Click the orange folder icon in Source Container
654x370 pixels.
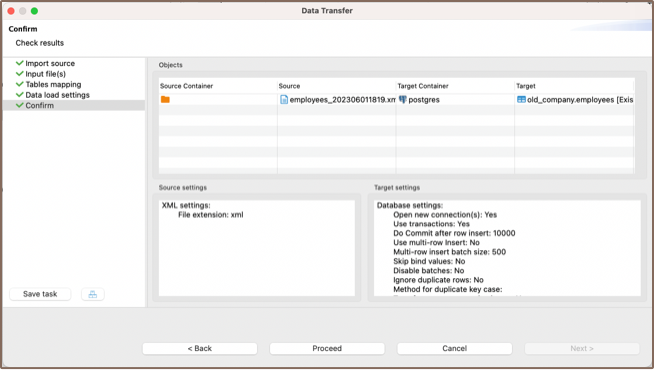pos(165,99)
